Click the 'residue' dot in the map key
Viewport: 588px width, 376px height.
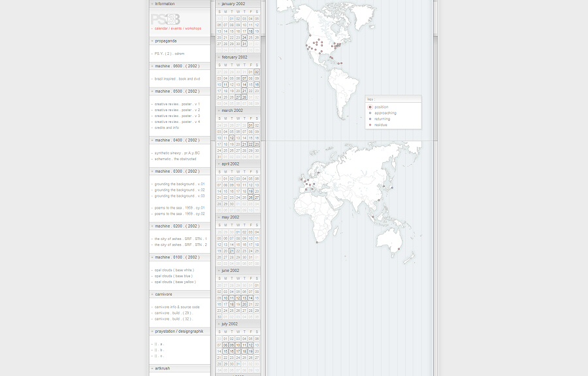coord(370,124)
